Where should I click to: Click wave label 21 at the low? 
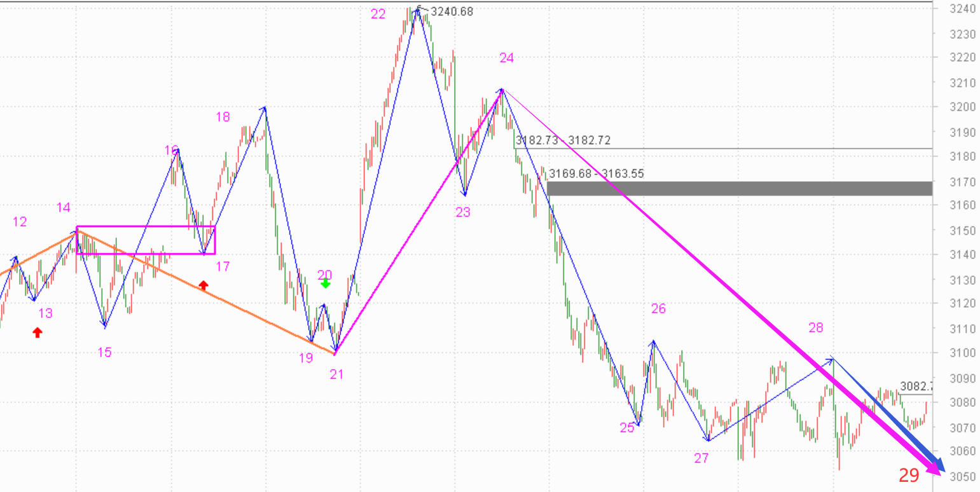click(x=336, y=374)
